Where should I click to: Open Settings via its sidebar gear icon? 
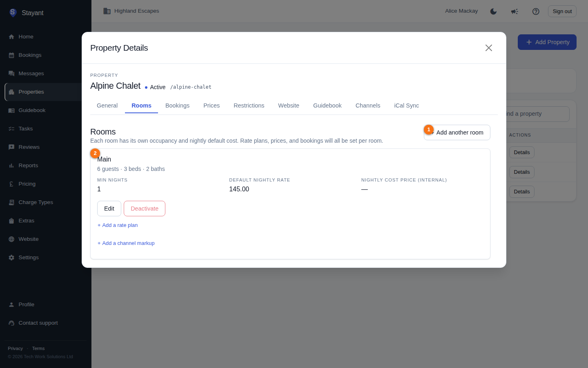[x=11, y=258]
